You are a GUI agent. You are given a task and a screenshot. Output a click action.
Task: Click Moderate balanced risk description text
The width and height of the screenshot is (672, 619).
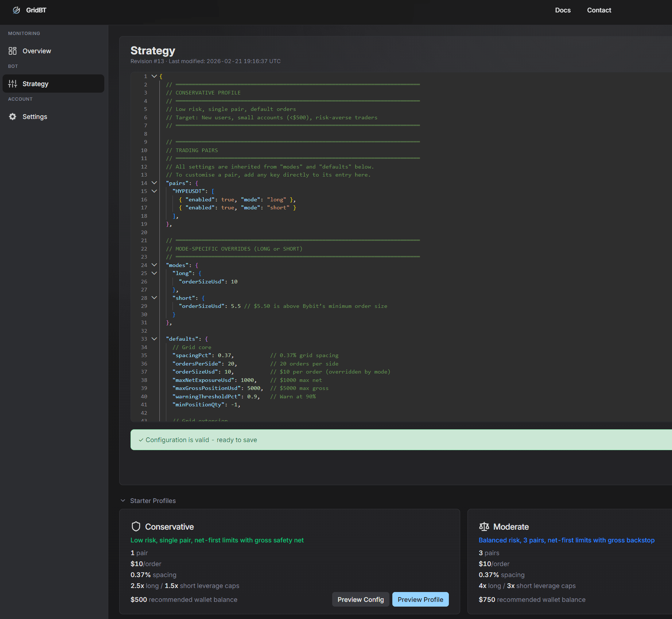click(x=567, y=540)
